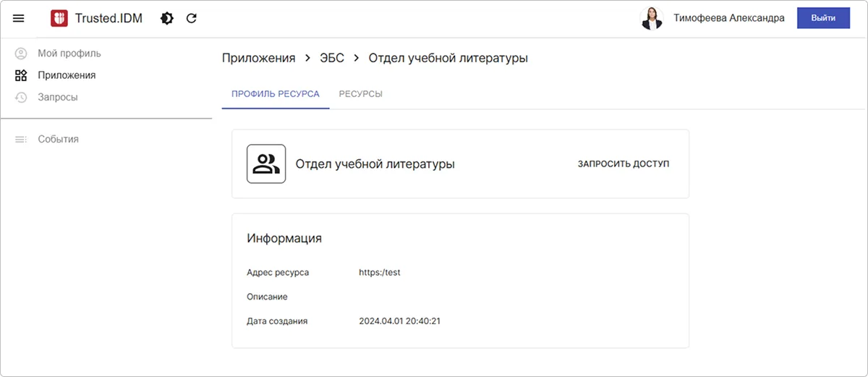Open the ЭБС breadcrumb link
This screenshot has height=377, width=868.
[x=332, y=58]
